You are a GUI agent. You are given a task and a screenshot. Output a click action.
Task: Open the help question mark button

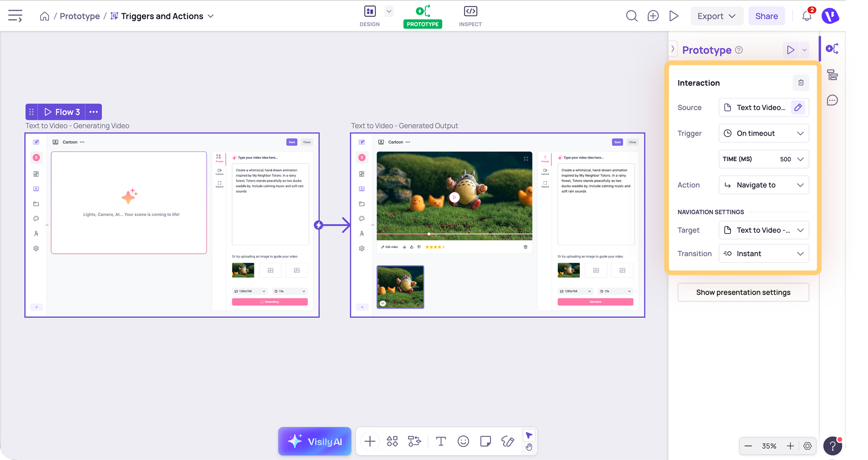pyautogui.click(x=832, y=446)
